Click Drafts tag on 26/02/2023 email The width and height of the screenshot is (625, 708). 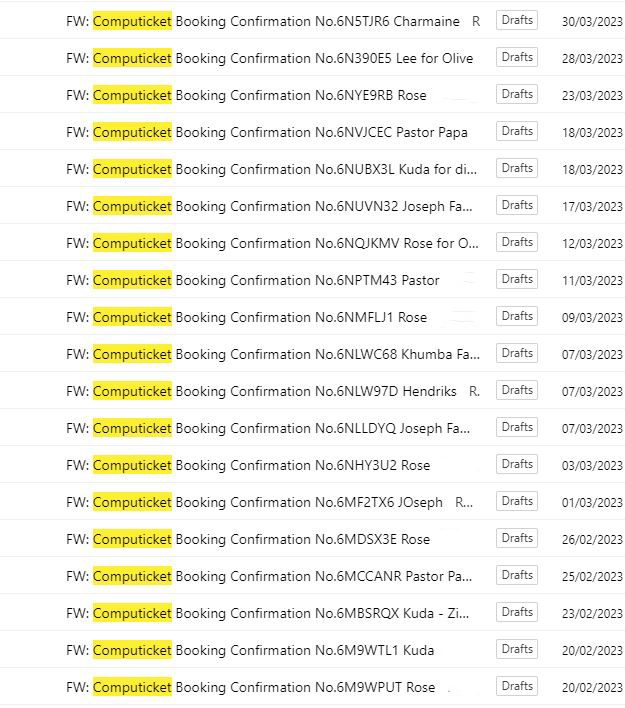click(517, 539)
